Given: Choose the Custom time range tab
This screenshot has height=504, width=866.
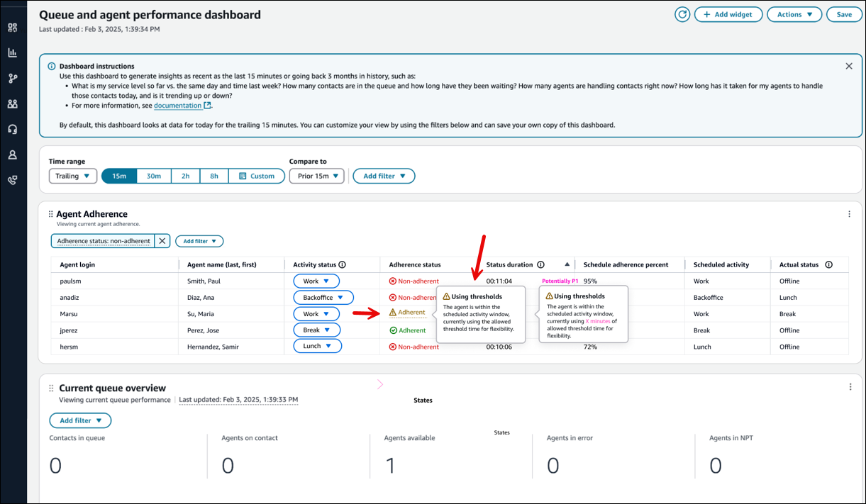Looking at the screenshot, I should pos(256,176).
